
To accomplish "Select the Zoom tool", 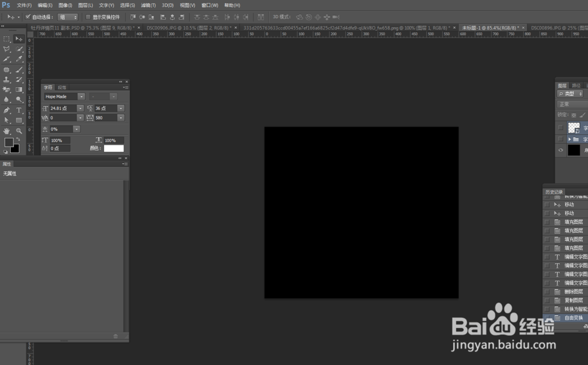I will (x=19, y=131).
